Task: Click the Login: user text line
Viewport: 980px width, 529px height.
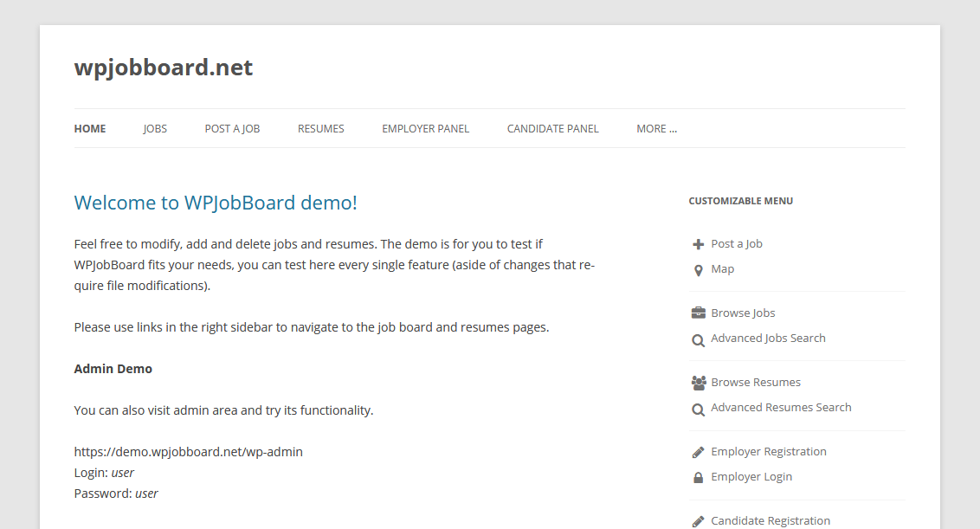Action: [104, 473]
